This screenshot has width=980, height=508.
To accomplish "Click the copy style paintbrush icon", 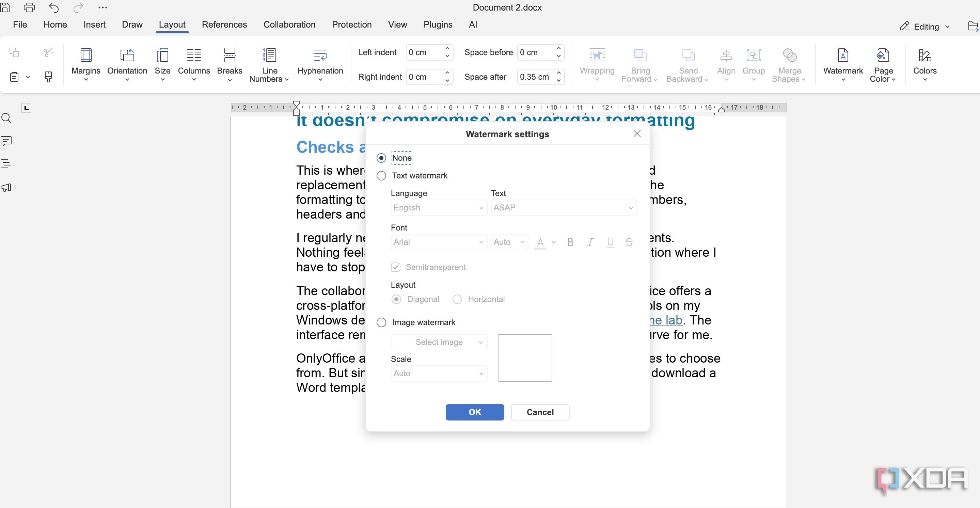I will 48,77.
